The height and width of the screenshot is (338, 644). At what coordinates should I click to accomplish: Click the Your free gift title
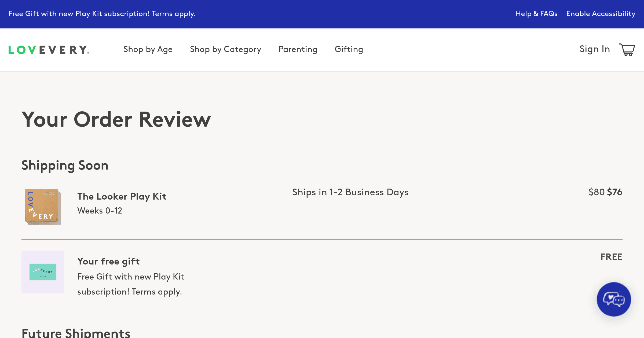pos(108,262)
